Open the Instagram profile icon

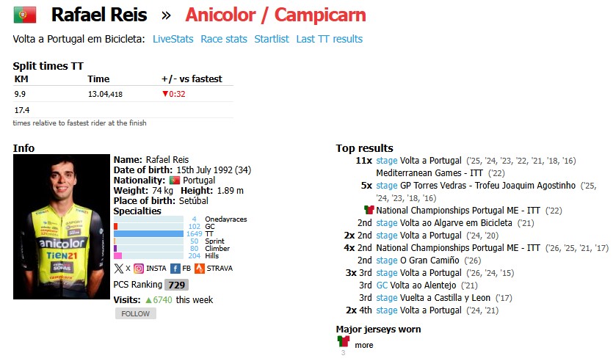[x=139, y=269]
